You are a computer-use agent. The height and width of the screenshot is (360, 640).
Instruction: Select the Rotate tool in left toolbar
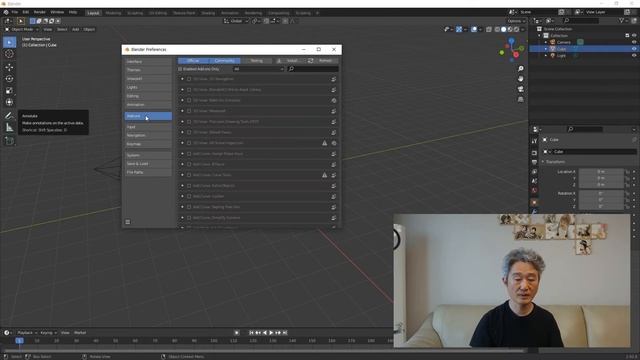9,79
